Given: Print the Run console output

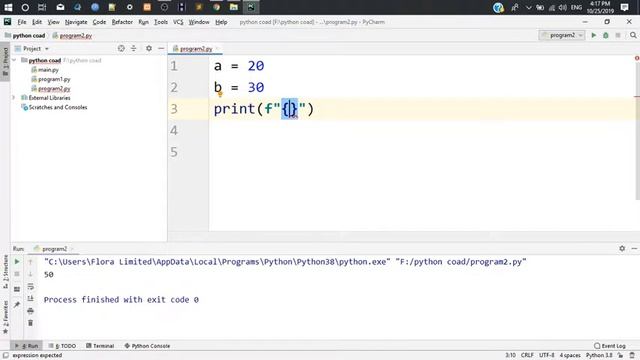Looking at the screenshot, I should (x=30, y=311).
